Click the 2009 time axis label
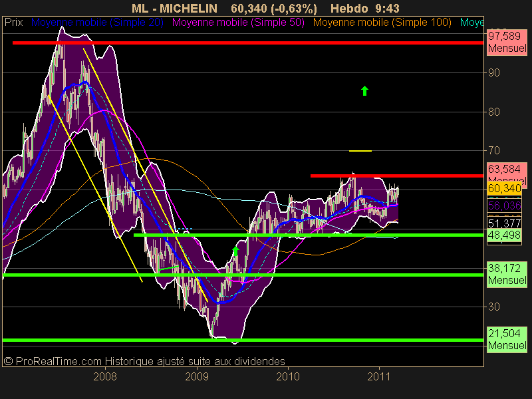This screenshot has width=532, height=399. pos(196,376)
